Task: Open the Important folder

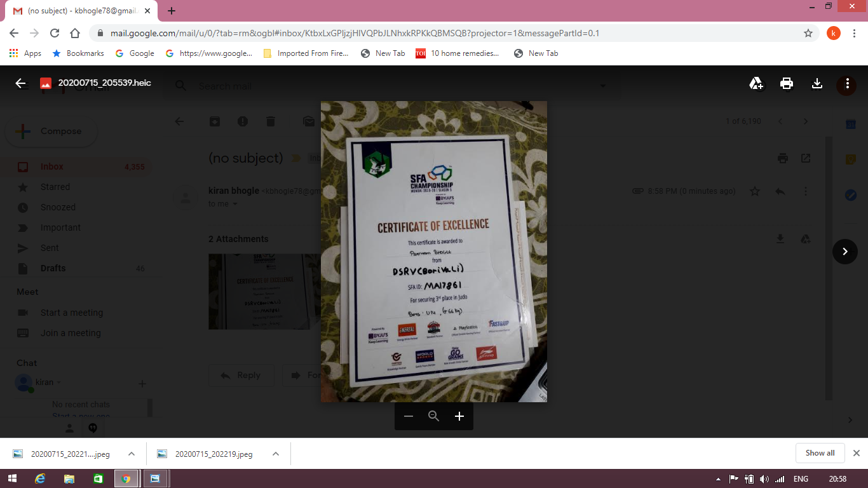Action: [x=60, y=227]
